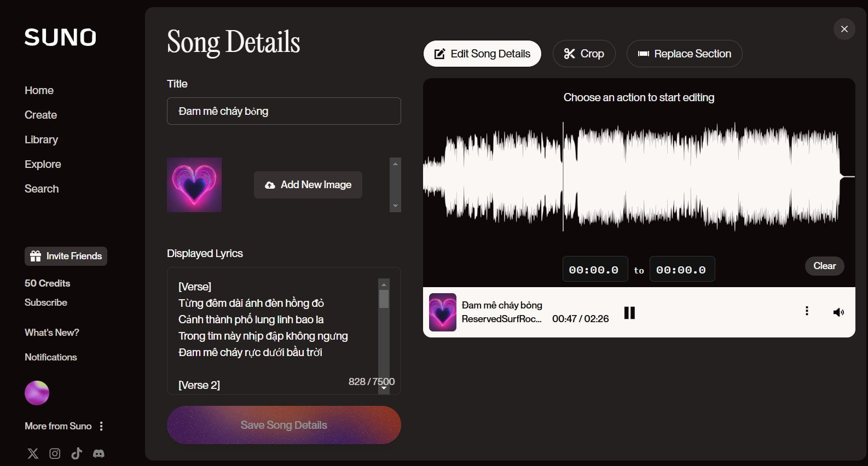Navigate to Explore
This screenshot has height=466, width=868.
(43, 164)
